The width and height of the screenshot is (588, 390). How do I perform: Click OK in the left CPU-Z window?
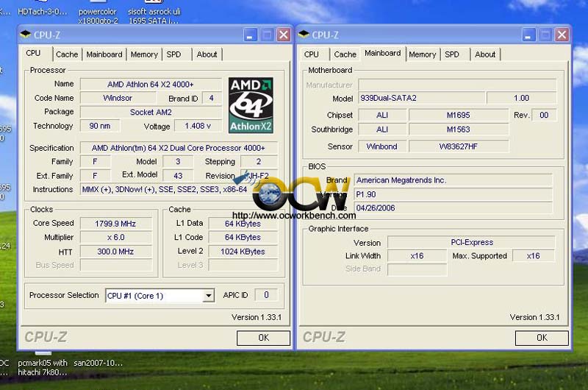click(263, 338)
